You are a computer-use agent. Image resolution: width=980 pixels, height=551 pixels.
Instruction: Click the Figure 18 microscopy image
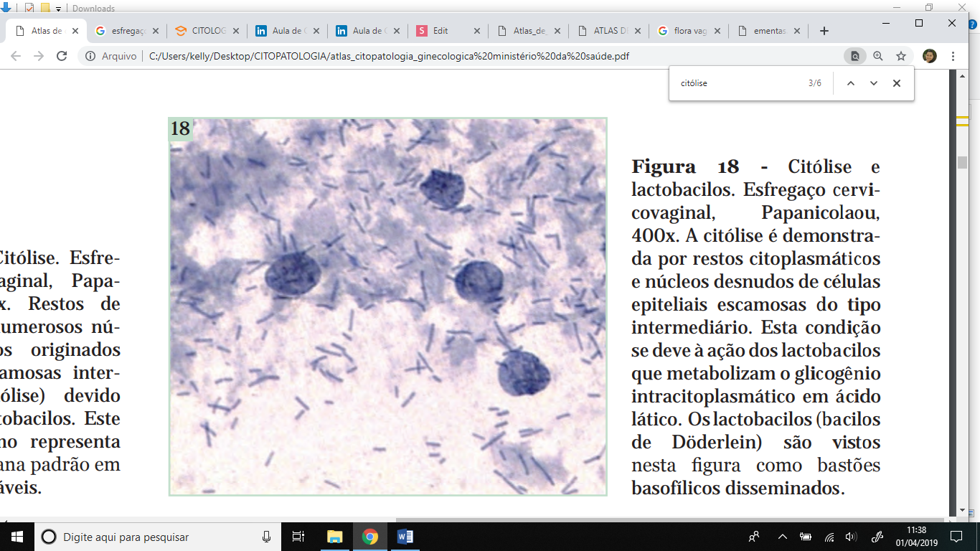point(388,306)
